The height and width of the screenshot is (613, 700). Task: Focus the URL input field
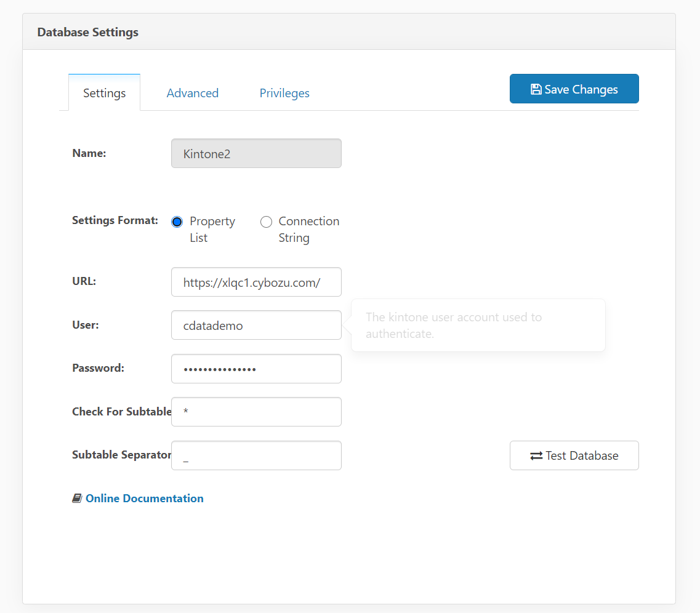256,282
